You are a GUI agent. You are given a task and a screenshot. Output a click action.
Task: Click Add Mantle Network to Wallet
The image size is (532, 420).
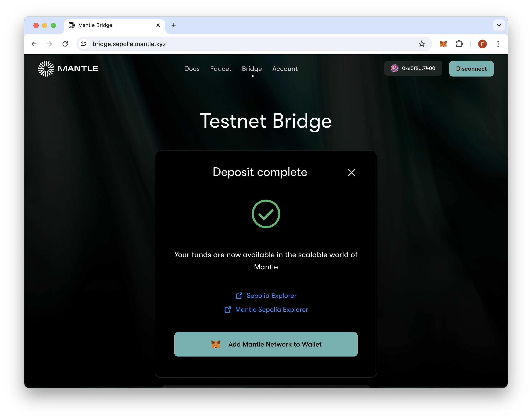point(266,344)
